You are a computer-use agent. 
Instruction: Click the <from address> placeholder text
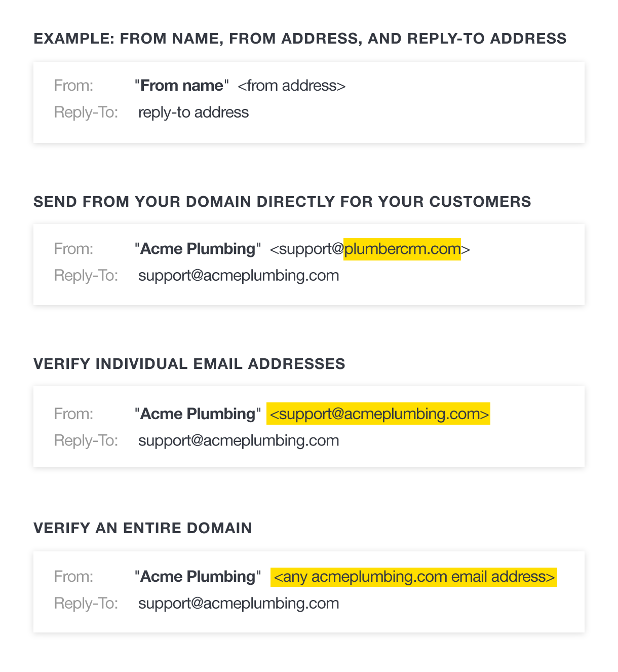coord(291,85)
